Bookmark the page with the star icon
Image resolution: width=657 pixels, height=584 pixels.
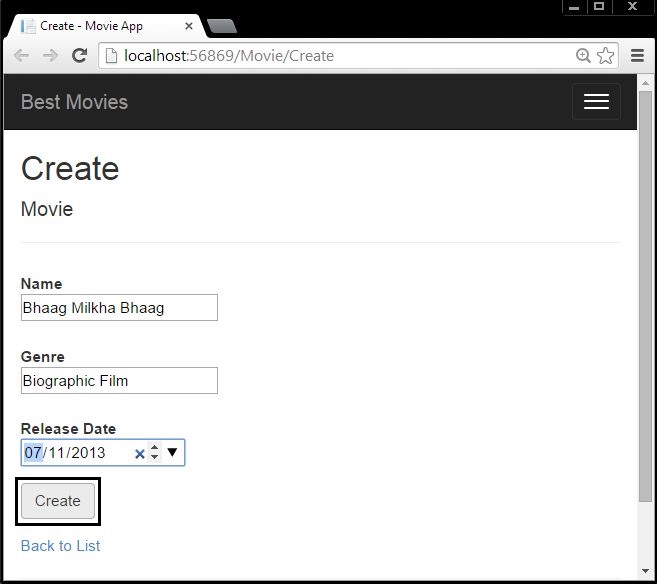[x=605, y=55]
